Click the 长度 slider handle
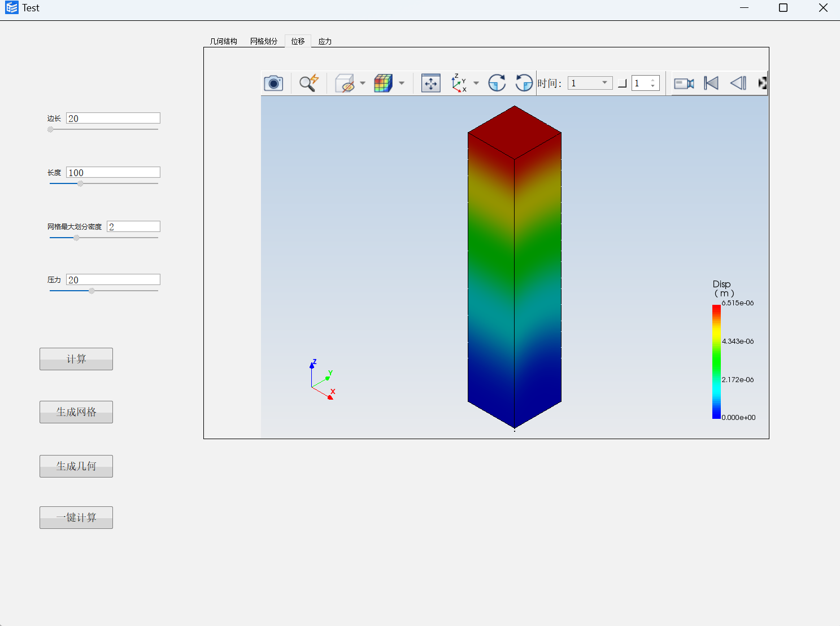Screen dimensions: 840x626 [80, 183]
